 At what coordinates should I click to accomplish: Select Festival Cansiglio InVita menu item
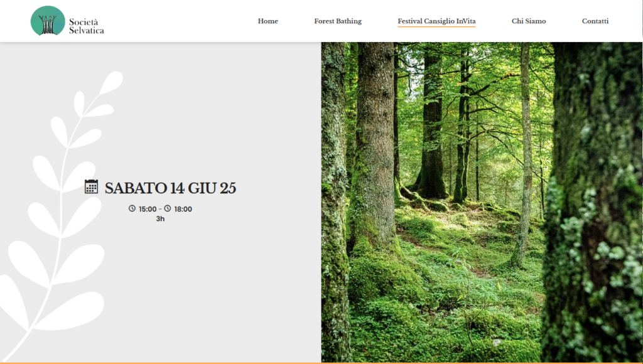pos(437,21)
